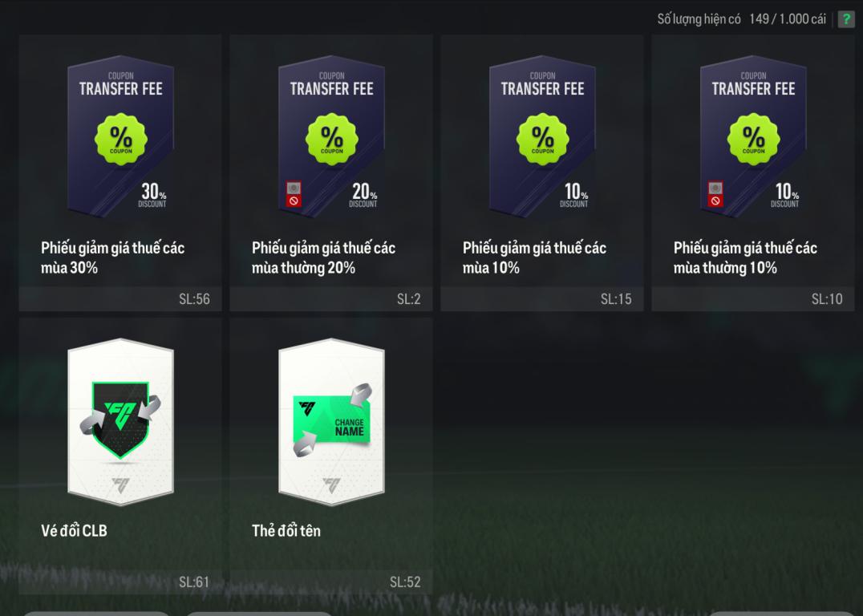Open the club change shield icon card

click(120, 422)
